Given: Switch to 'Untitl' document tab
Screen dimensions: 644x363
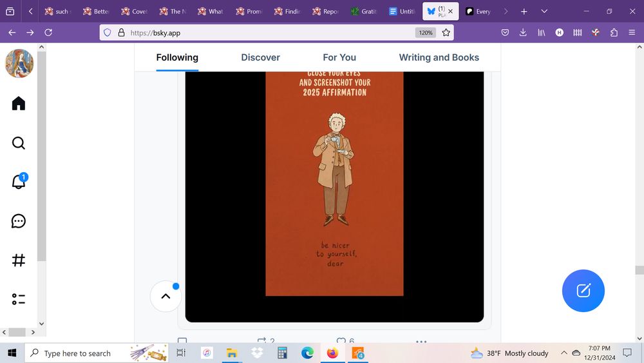Looking at the screenshot, I should 402,12.
